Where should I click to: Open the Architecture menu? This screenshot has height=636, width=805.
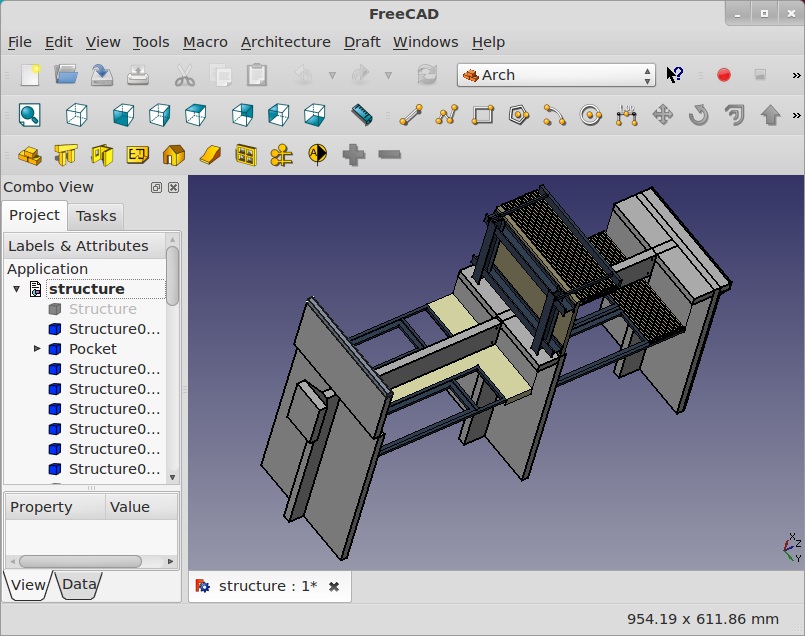pyautogui.click(x=285, y=42)
